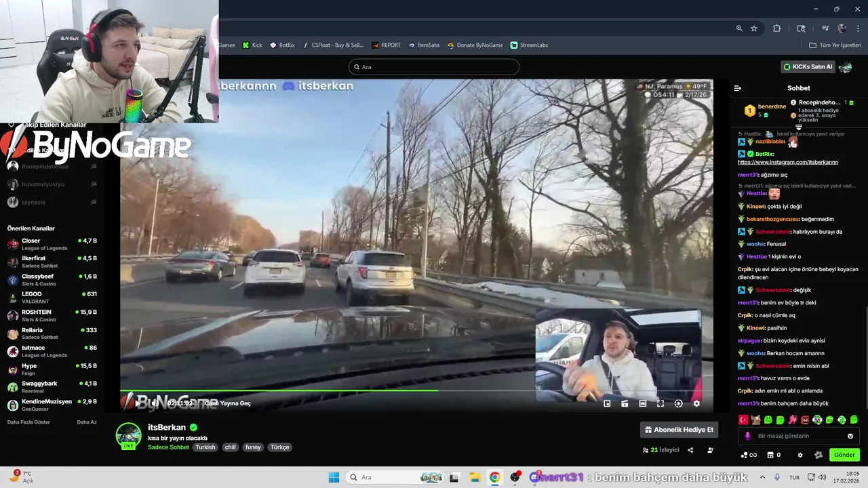Open File Explorer from the taskbar
The image size is (868, 488).
475,477
